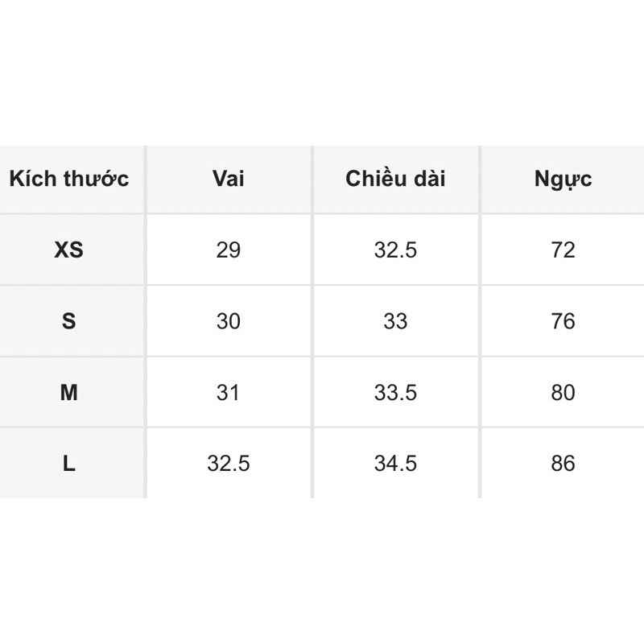Click the M length value 33.5
Screen dimensions: 644x644
point(395,393)
